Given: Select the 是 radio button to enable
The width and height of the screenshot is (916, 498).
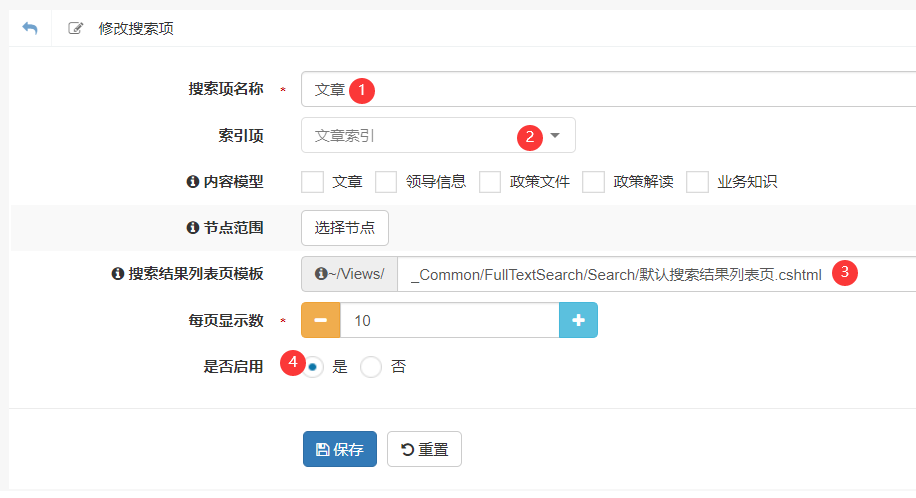Looking at the screenshot, I should click(314, 367).
